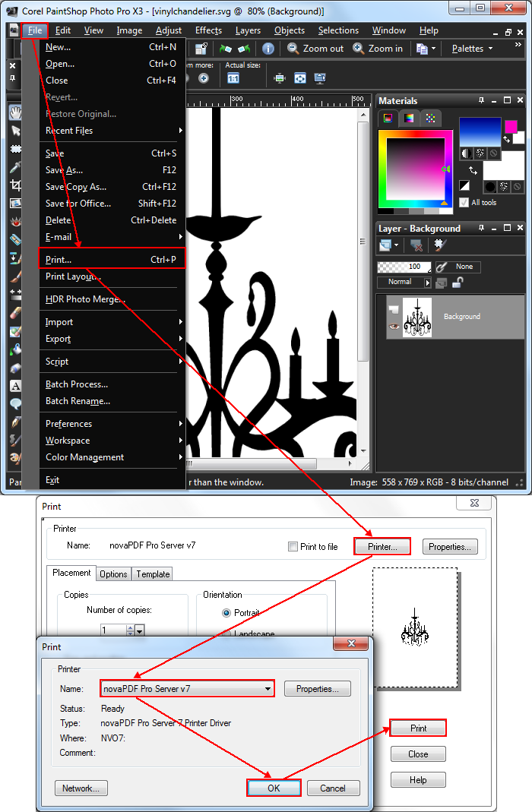The height and width of the screenshot is (812, 532).
Task: Select the Art Media palette tool
Action: [x=15, y=458]
